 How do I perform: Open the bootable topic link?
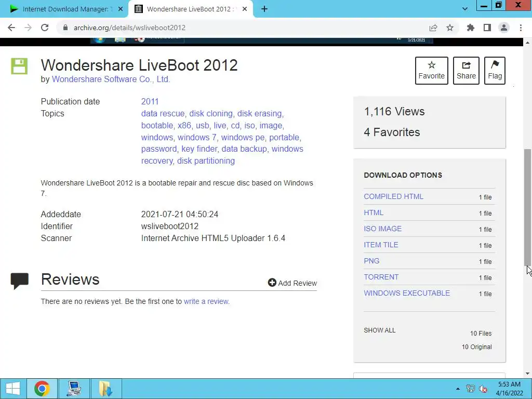pyautogui.click(x=157, y=126)
